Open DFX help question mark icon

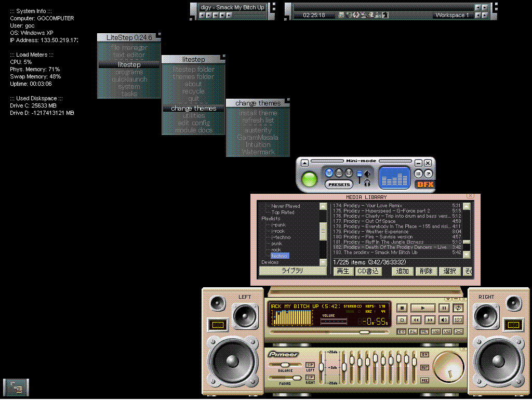click(429, 174)
